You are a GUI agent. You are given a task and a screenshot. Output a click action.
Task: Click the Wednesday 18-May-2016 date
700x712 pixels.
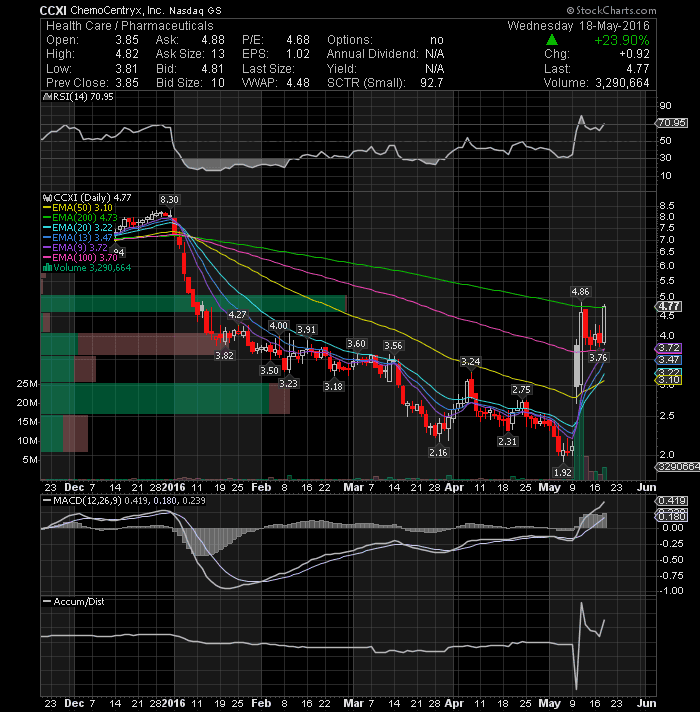click(578, 26)
